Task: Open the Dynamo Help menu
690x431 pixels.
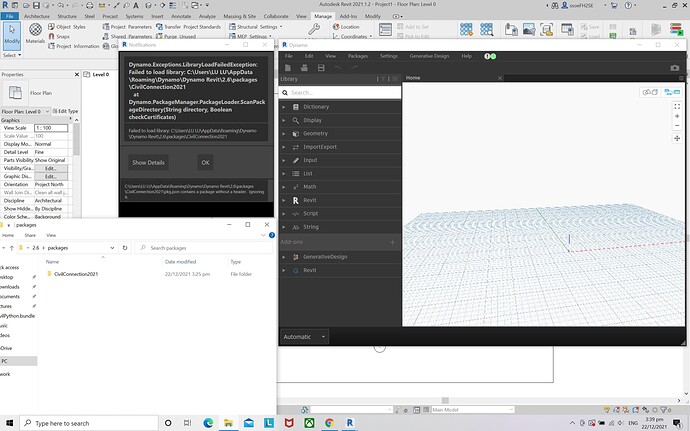Action: (x=466, y=56)
